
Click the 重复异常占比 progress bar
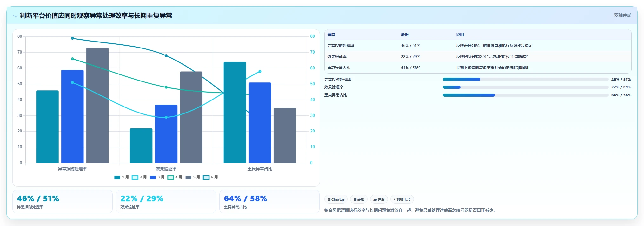[526, 95]
